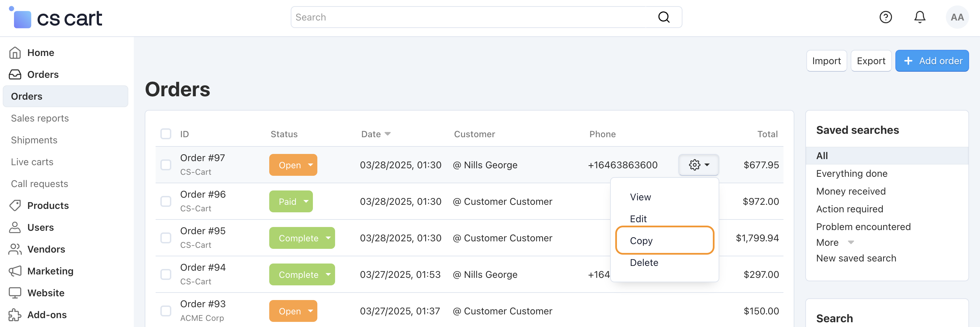
Task: Choose Edit from the order context menu
Action: click(x=638, y=219)
